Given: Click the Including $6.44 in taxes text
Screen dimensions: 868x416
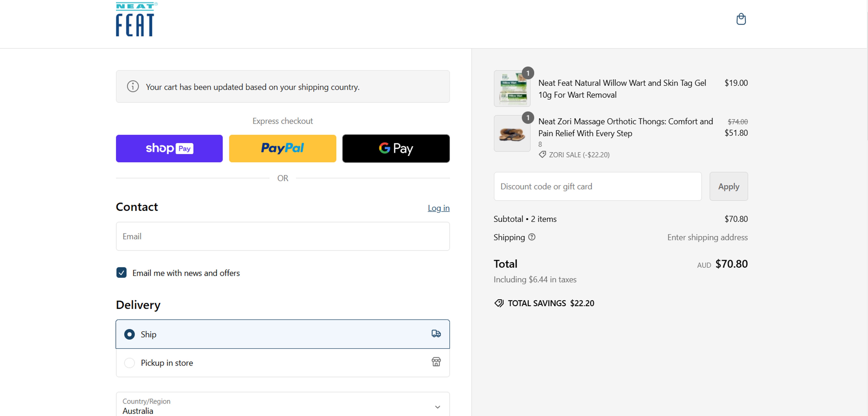Looking at the screenshot, I should pos(535,279).
